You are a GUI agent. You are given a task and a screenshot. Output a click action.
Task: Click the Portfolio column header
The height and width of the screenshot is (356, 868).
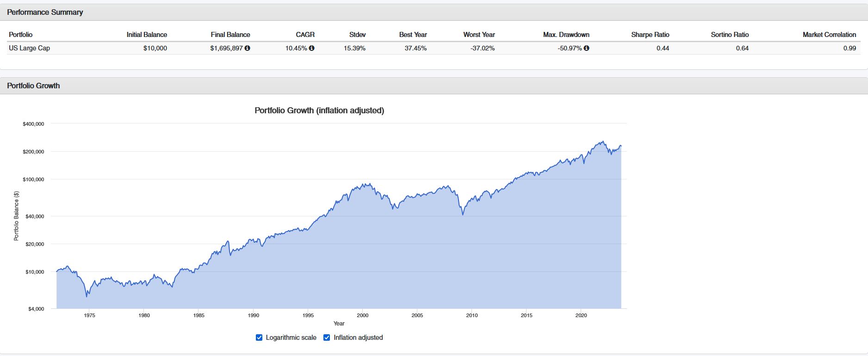click(x=21, y=35)
